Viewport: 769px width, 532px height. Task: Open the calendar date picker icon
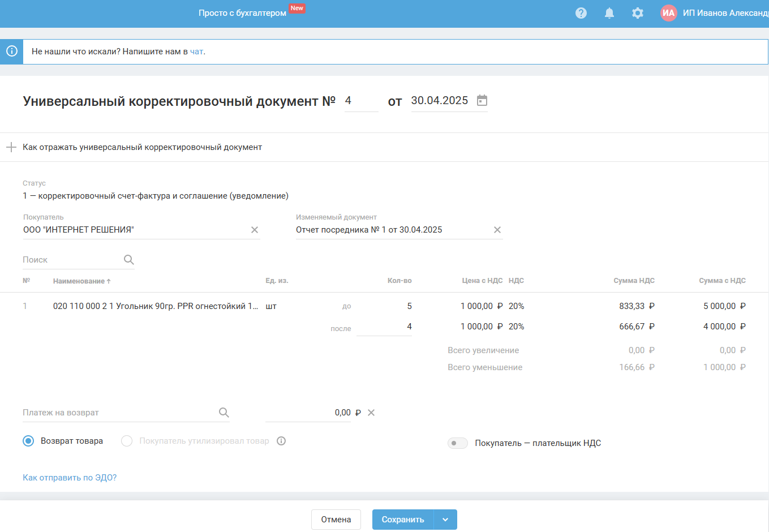coord(482,100)
